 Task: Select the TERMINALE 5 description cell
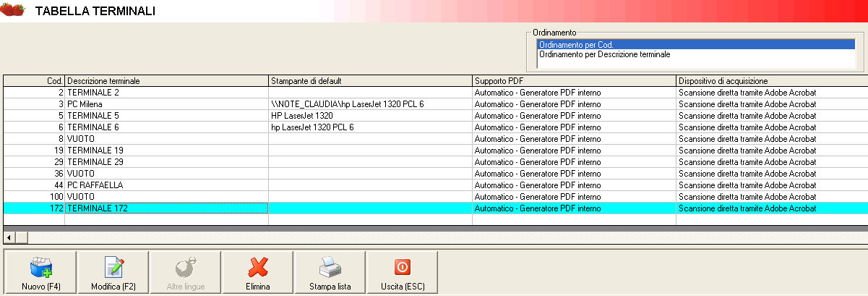[167, 116]
